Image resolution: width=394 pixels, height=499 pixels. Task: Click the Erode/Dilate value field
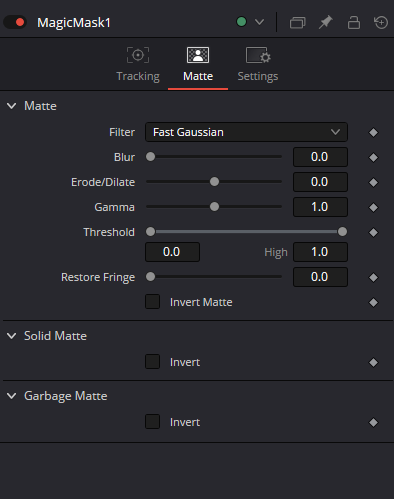320,182
